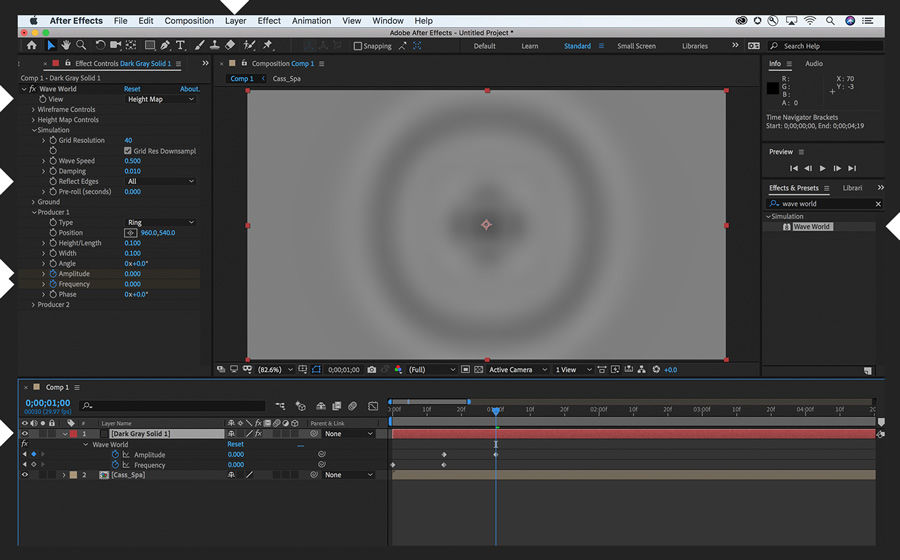Select the Eraser tool
Screen dimensions: 900x560
click(x=230, y=46)
